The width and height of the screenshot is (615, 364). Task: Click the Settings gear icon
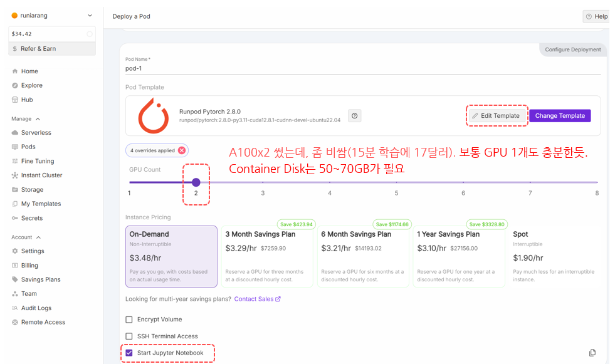point(15,251)
